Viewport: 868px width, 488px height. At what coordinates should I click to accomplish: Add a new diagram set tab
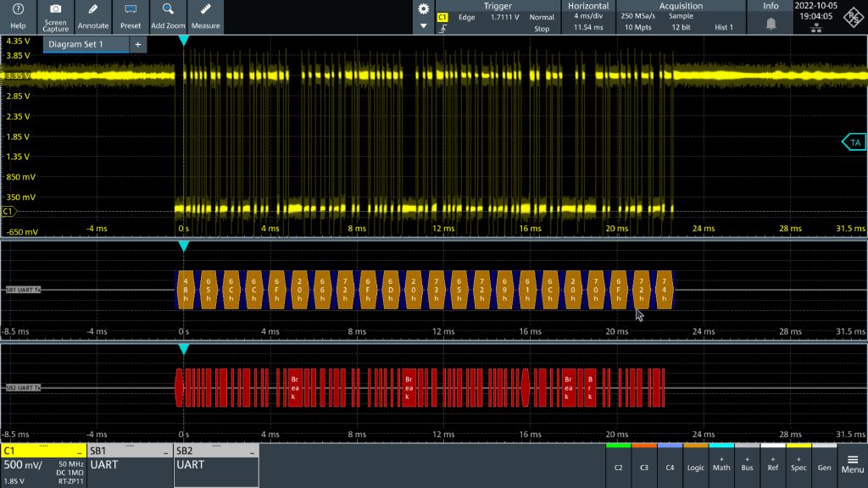pos(137,44)
